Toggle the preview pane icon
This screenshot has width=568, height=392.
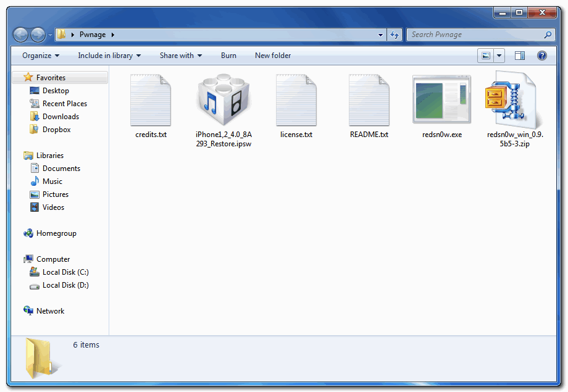520,56
